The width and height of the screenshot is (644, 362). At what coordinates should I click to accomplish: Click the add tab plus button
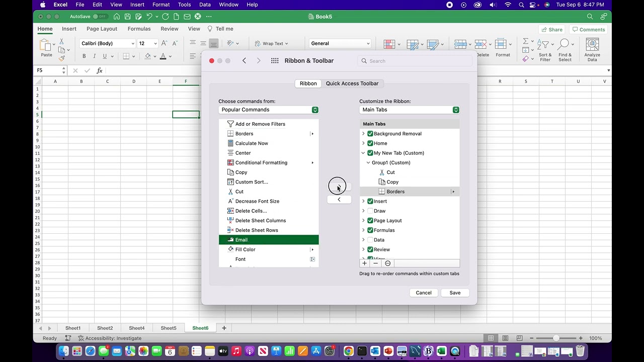364,263
